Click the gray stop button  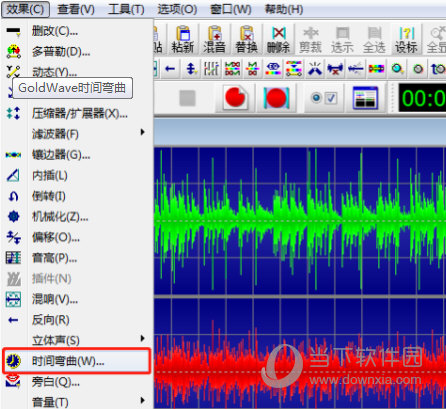coord(188,98)
